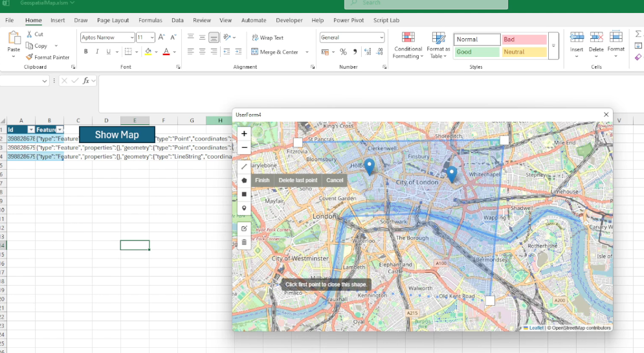Open the borders icon in the Font group
This screenshot has height=353, width=644.
pos(128,52)
